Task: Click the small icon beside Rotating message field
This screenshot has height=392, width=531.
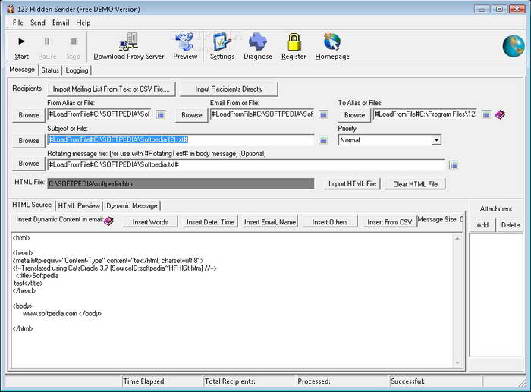Action: (454, 165)
